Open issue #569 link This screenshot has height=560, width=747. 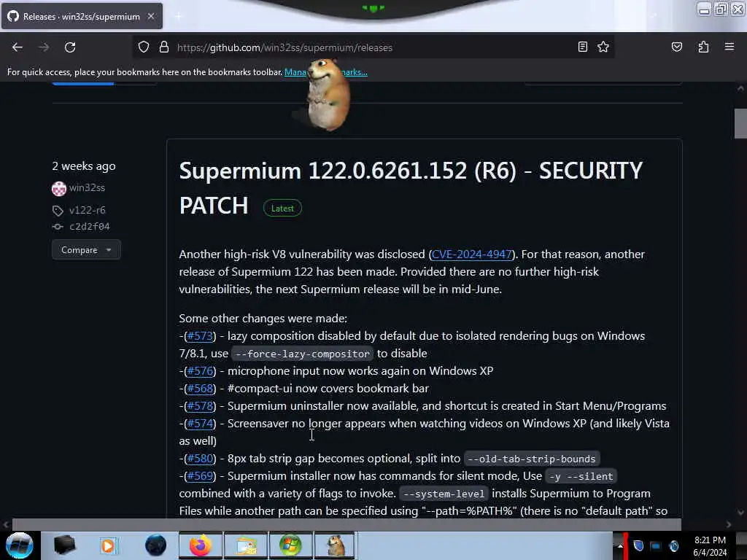pos(200,476)
